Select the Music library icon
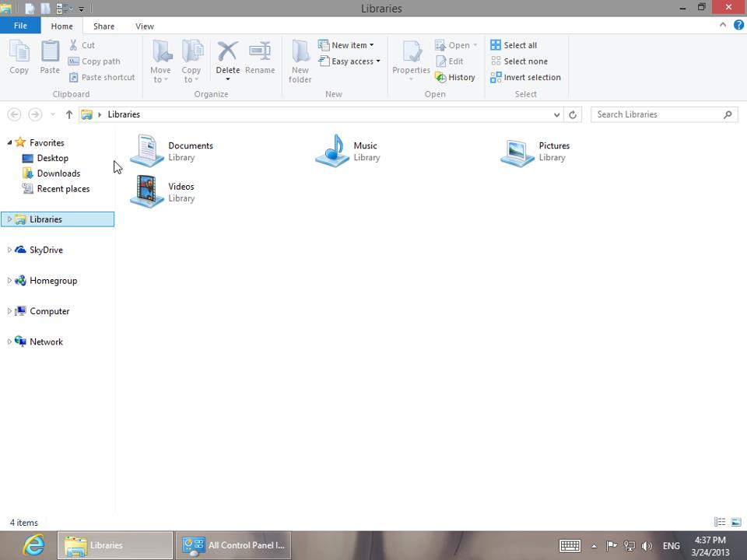The image size is (747, 560). [x=332, y=150]
